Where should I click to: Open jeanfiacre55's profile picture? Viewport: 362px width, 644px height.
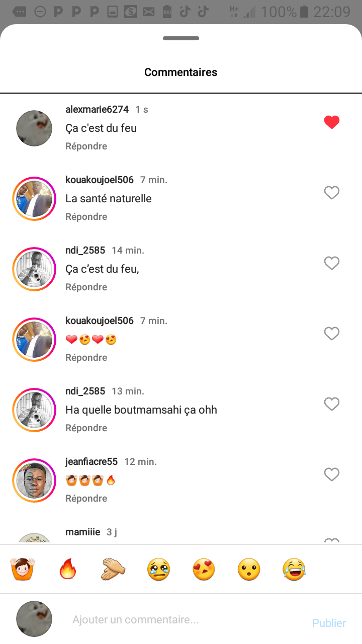[x=34, y=480]
